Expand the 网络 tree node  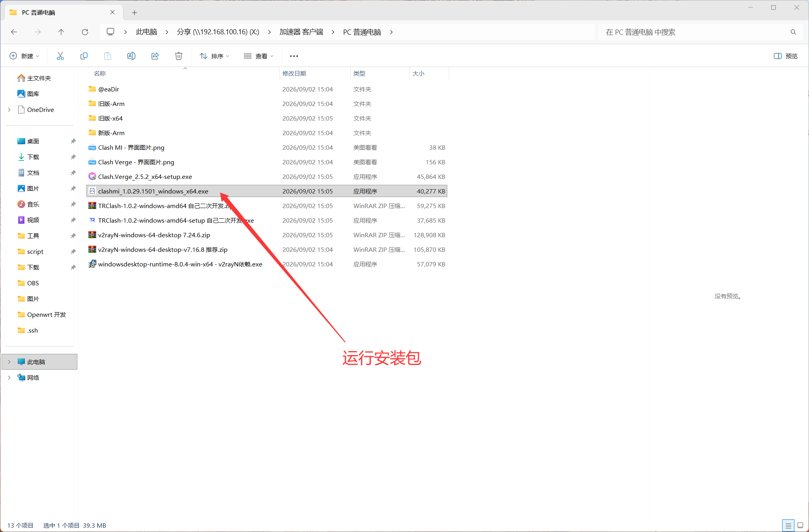click(9, 378)
